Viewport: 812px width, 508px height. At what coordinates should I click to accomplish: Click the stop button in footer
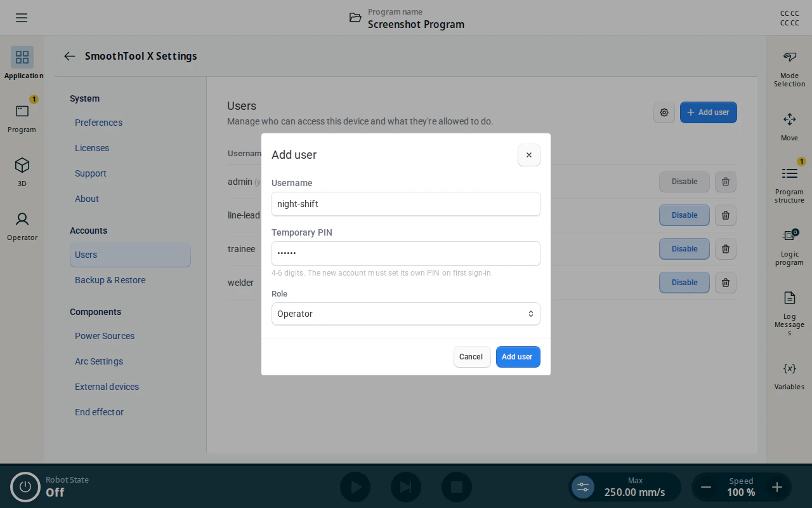click(x=457, y=487)
